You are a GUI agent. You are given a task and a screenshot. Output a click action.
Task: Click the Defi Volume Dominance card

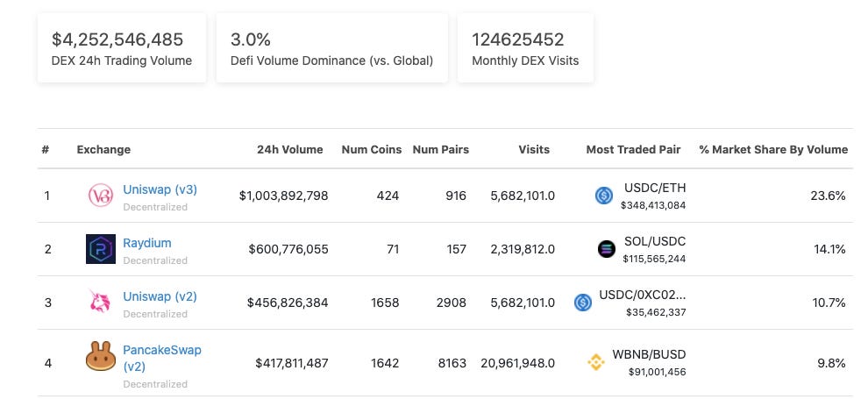click(332, 48)
